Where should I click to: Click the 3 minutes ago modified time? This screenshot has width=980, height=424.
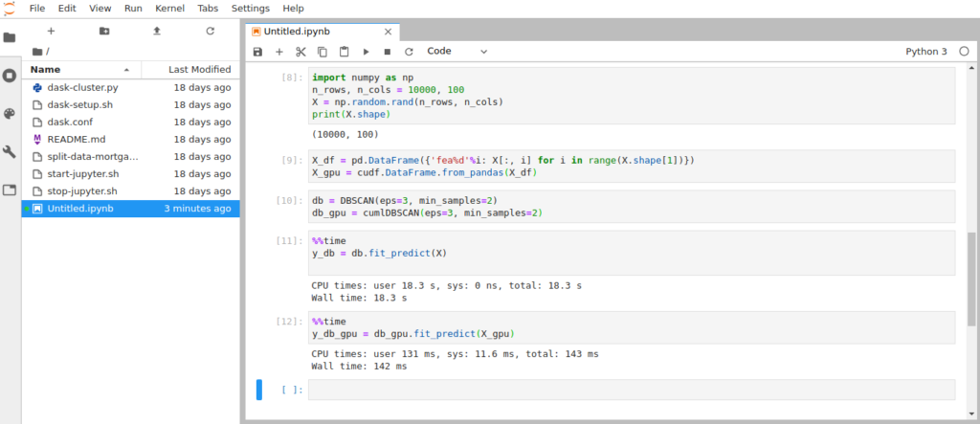click(197, 209)
